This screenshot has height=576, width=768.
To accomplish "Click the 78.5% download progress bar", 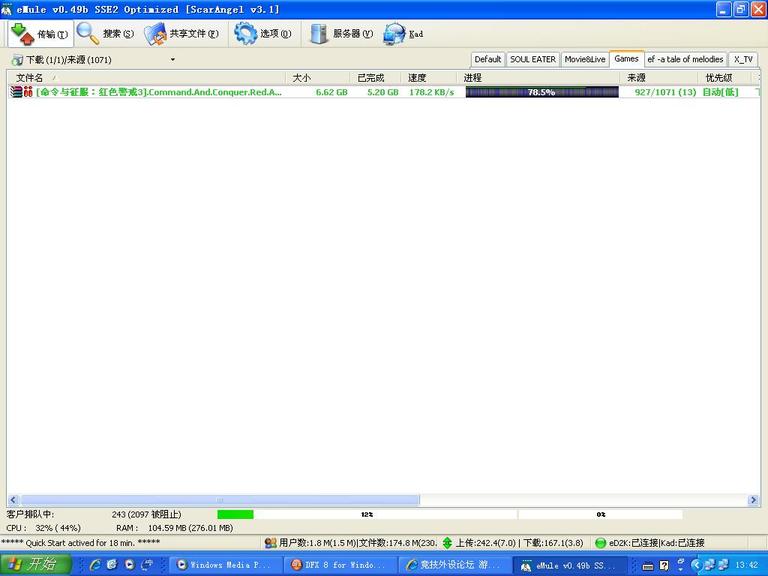I will click(x=542, y=92).
